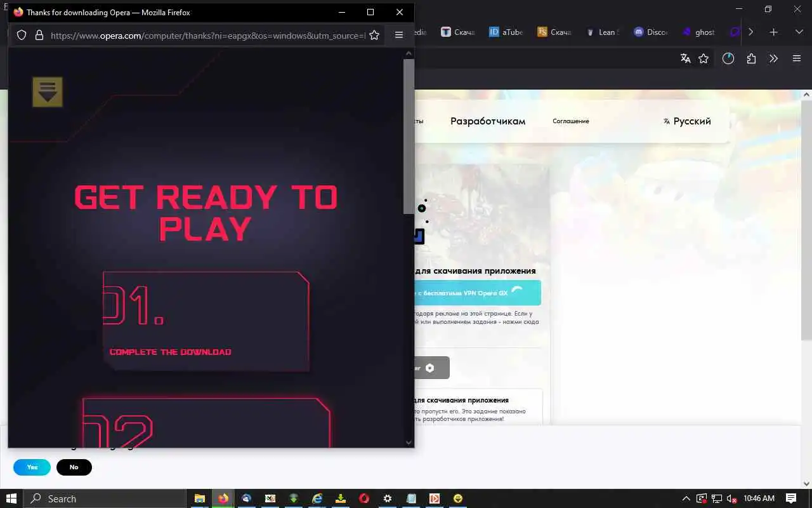Open the list all tabs dropdown arrow
The width and height of the screenshot is (812, 508).
[799, 32]
